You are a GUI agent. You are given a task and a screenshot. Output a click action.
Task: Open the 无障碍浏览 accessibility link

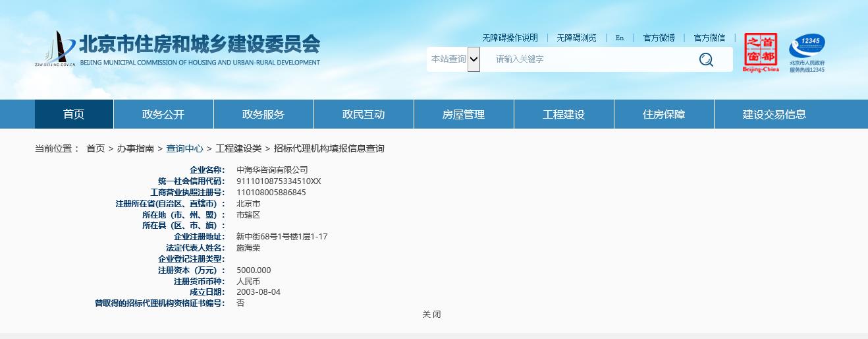[x=576, y=38]
